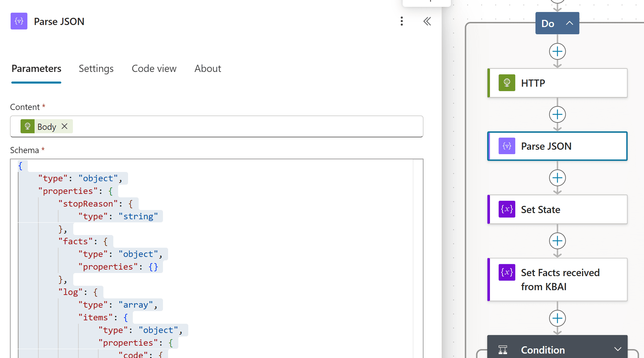Click the "stopReason" key in schema
644x358 pixels.
coord(88,204)
